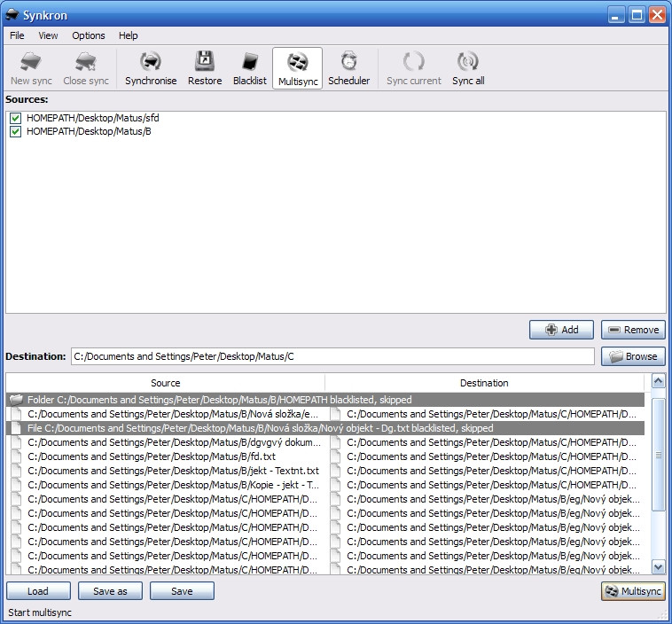Screen dimensions: 672x624
Task: Open the File menu
Action: pyautogui.click(x=17, y=35)
